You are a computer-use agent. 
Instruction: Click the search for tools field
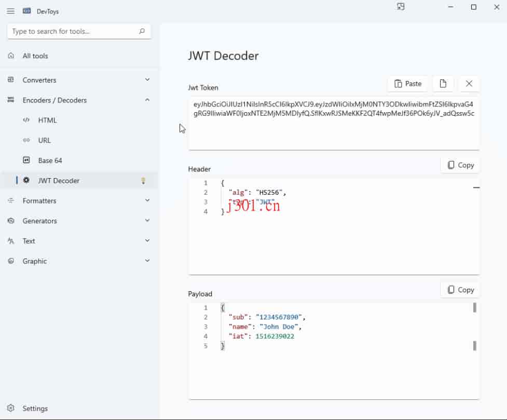[79, 31]
